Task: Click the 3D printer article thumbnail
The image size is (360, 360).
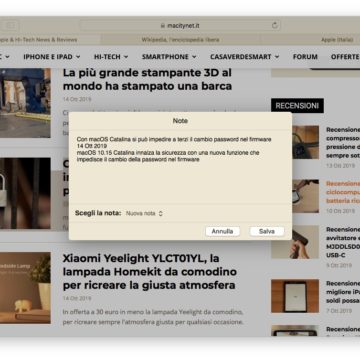Action: 25,103
